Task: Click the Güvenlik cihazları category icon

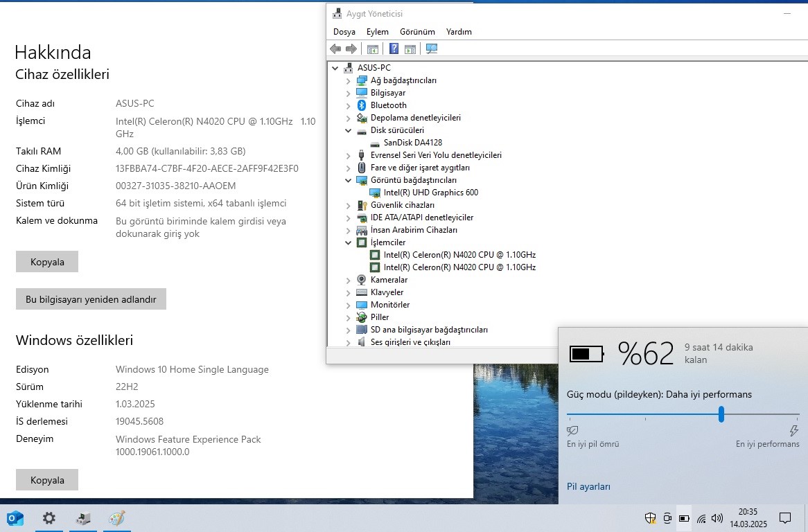Action: (x=362, y=205)
